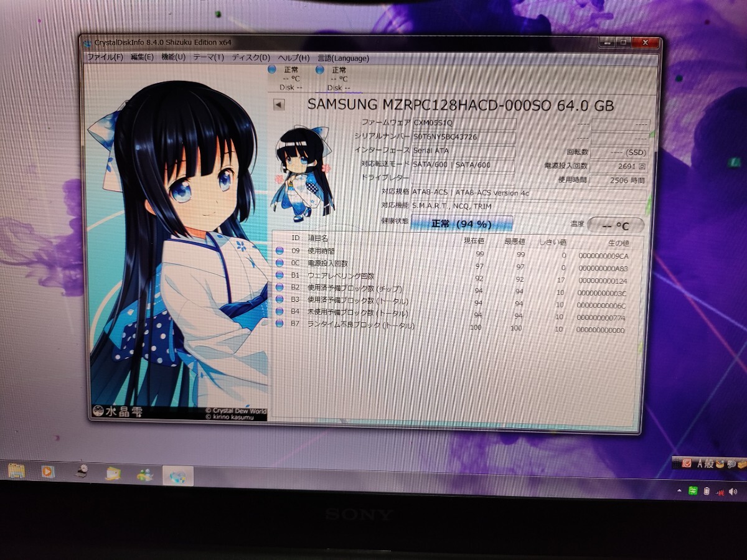
Task: Click the 最悪値 column header
Action: [515, 241]
